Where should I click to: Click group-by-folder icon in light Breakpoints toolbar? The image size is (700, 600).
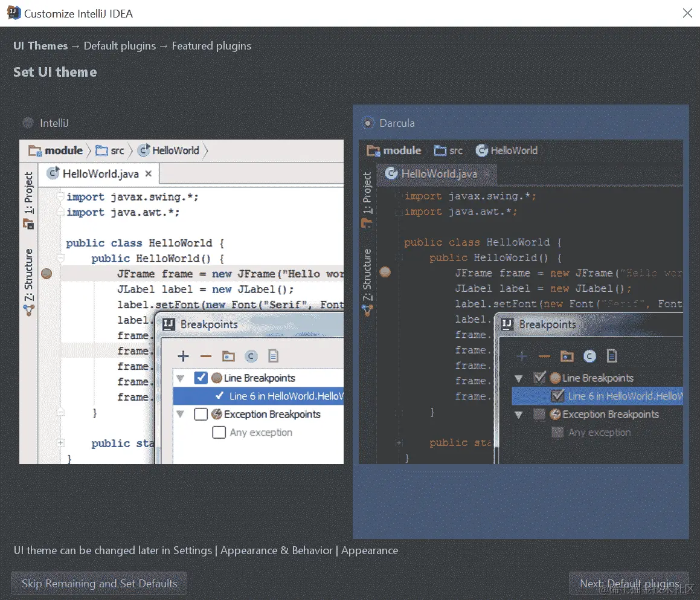(228, 356)
